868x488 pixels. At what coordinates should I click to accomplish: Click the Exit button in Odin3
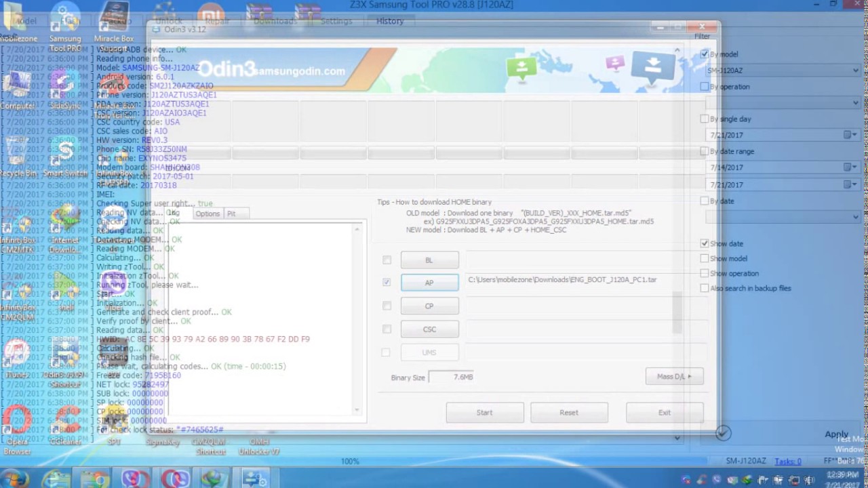(665, 412)
